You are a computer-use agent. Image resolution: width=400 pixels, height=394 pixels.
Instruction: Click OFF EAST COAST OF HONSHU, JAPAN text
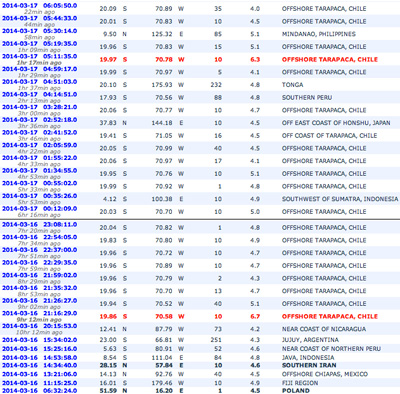point(336,123)
